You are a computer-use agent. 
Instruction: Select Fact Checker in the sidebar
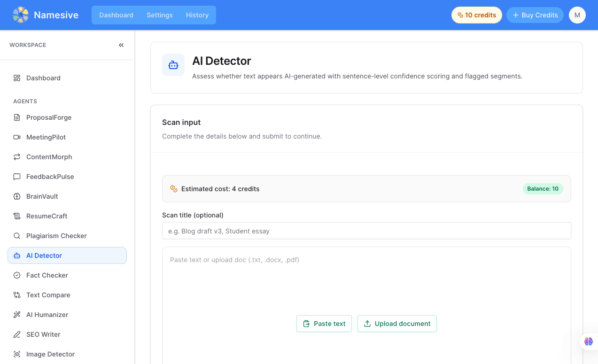point(47,275)
